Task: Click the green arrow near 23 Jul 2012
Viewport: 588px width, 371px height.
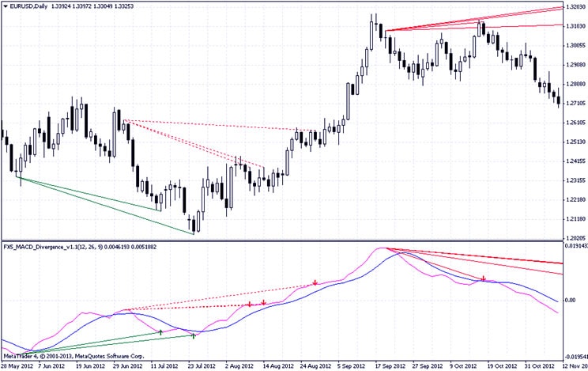Action: (x=194, y=335)
